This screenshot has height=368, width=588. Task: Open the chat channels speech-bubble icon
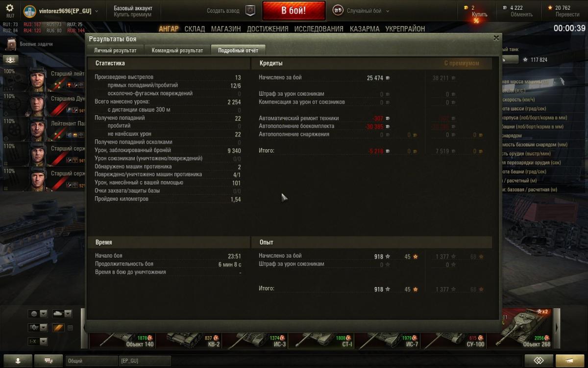pyautogui.click(x=49, y=361)
